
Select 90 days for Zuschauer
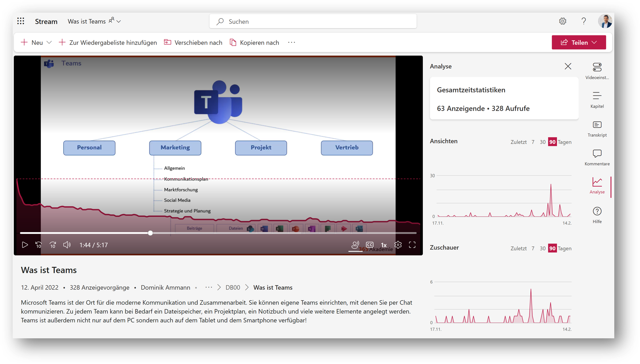[x=552, y=249]
